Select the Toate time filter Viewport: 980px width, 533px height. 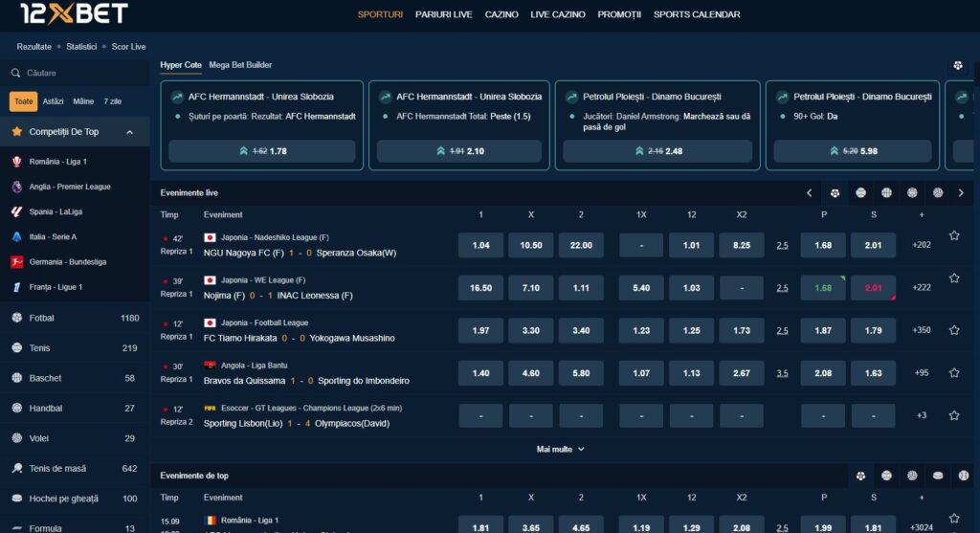[24, 101]
